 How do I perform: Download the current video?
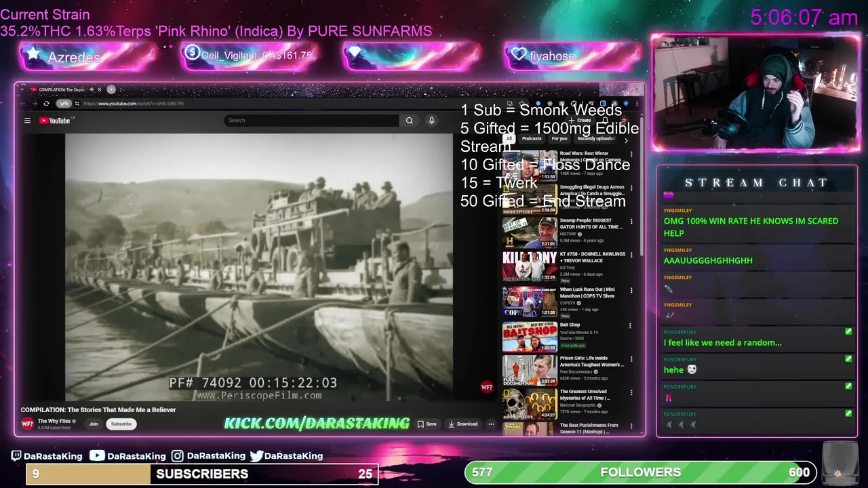pos(463,424)
